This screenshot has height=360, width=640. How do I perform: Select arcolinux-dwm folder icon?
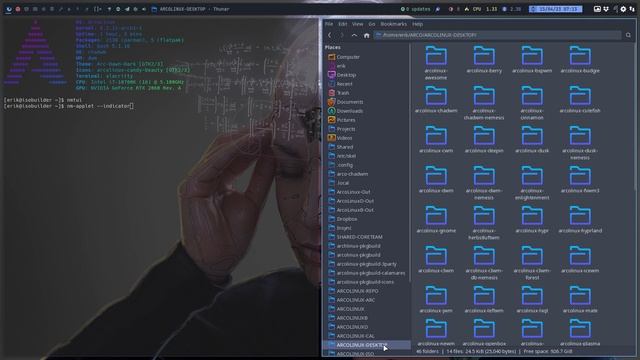click(436, 176)
